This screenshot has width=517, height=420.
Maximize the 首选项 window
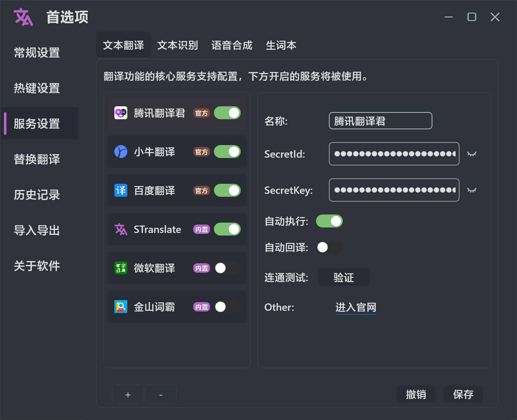coord(472,17)
